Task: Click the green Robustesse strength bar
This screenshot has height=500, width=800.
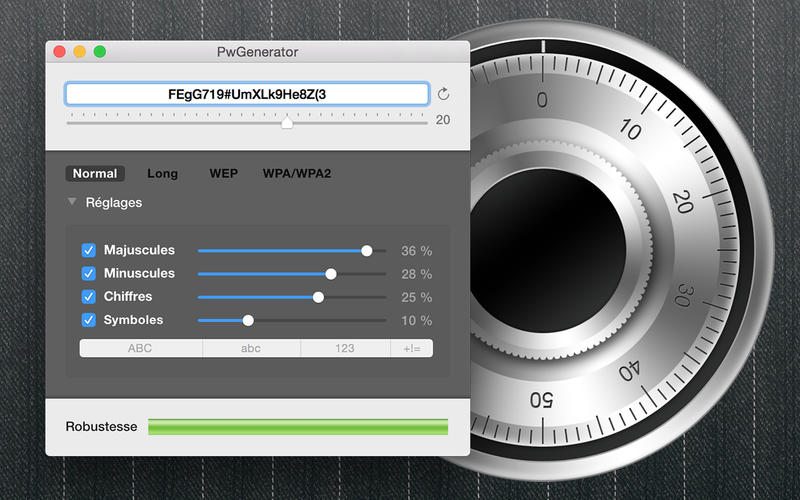Action: [x=297, y=427]
